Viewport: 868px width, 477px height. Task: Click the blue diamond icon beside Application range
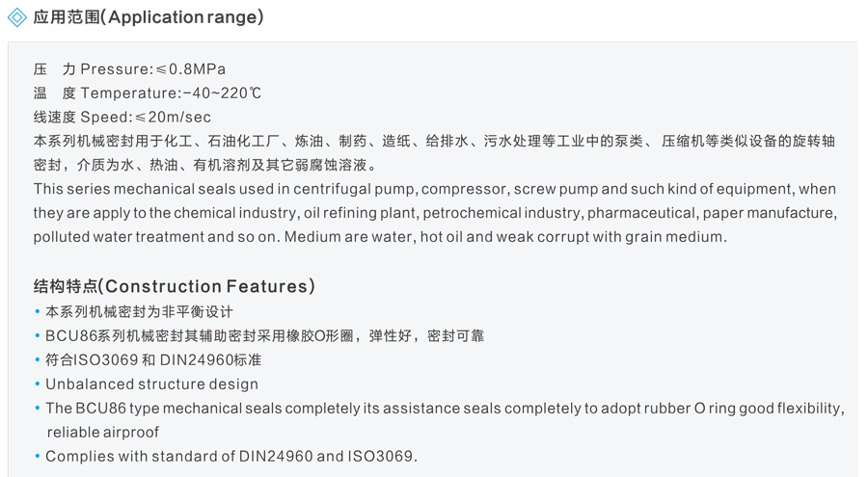coord(17,17)
